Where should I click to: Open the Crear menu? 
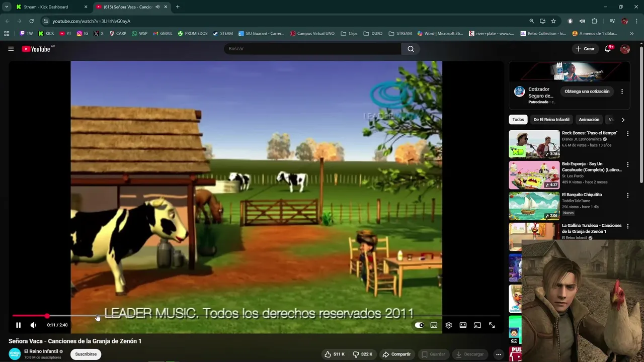(585, 49)
